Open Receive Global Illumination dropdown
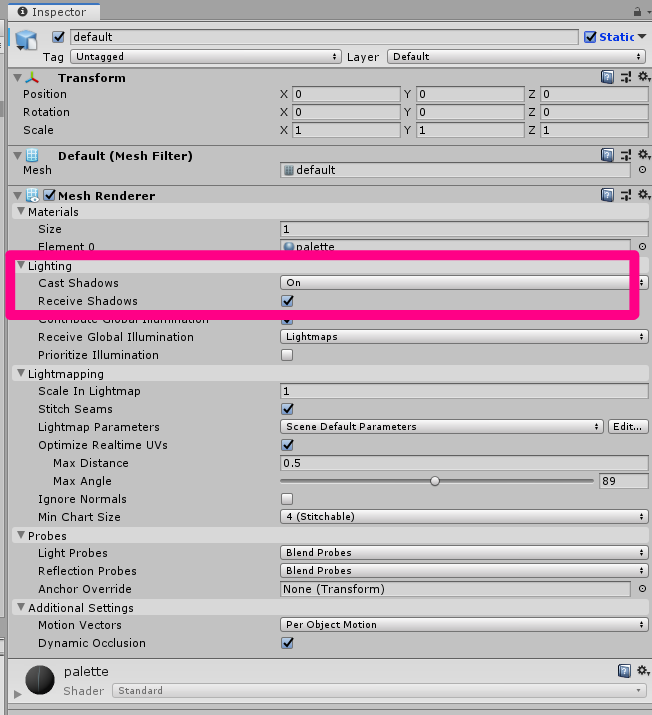Screen dimensions: 652x715 click(x=464, y=337)
